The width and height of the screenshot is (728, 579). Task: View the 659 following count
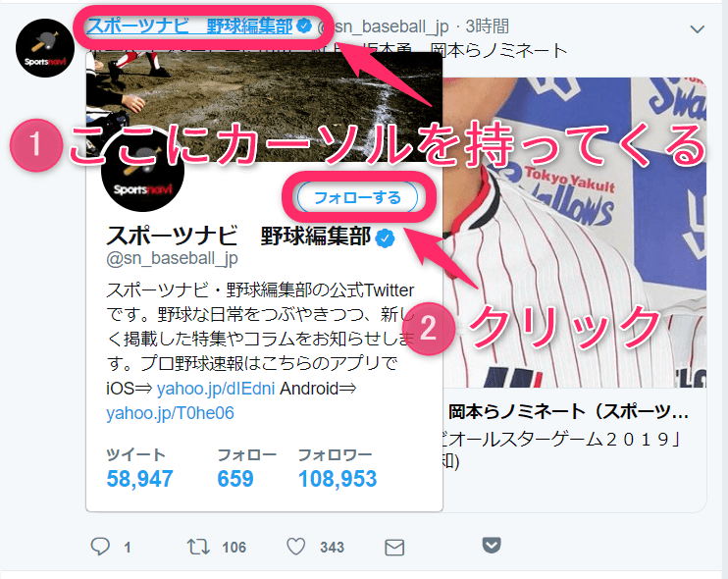[x=235, y=479]
